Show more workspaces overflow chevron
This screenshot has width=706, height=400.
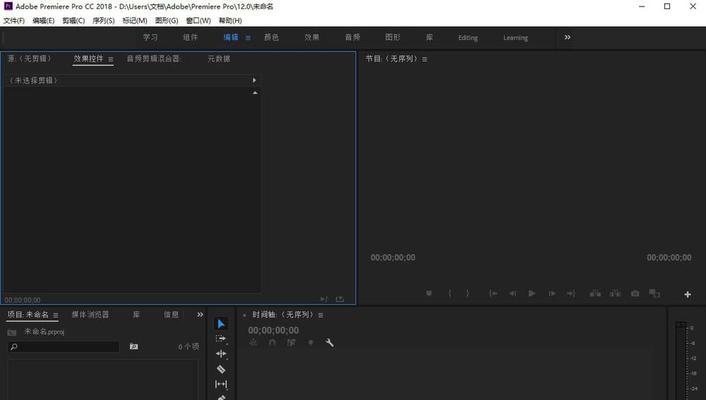pos(567,37)
